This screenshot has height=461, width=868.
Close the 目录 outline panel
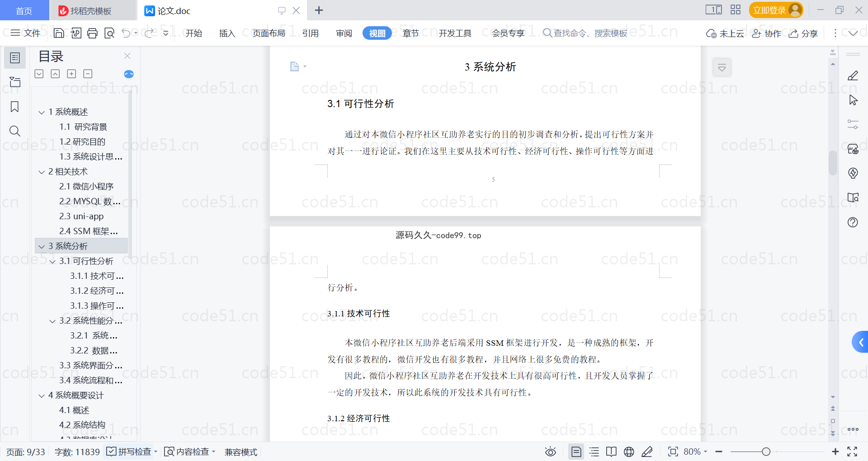[x=127, y=56]
